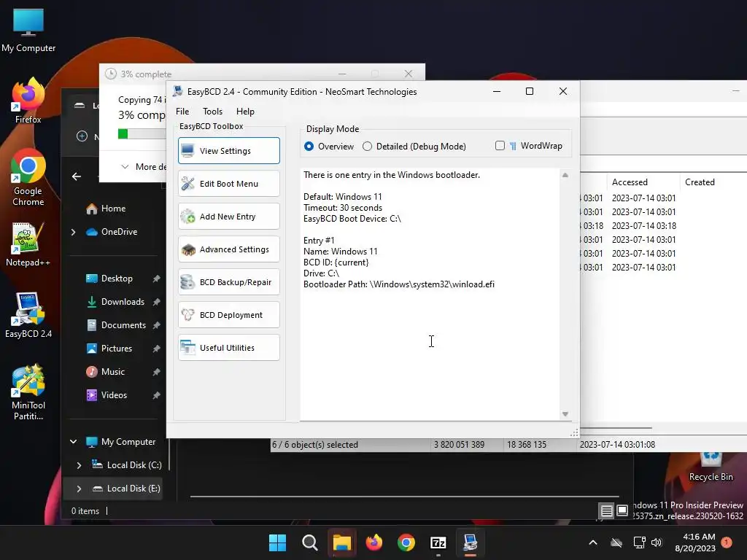This screenshot has width=747, height=560.
Task: Switch to 7-Zip on the taskbar
Action: point(438,542)
